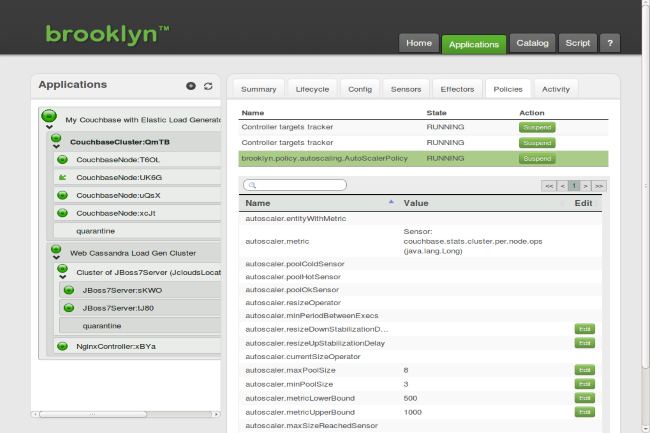Open the Activity tab
Viewport: 650px width, 433px height.
point(556,89)
